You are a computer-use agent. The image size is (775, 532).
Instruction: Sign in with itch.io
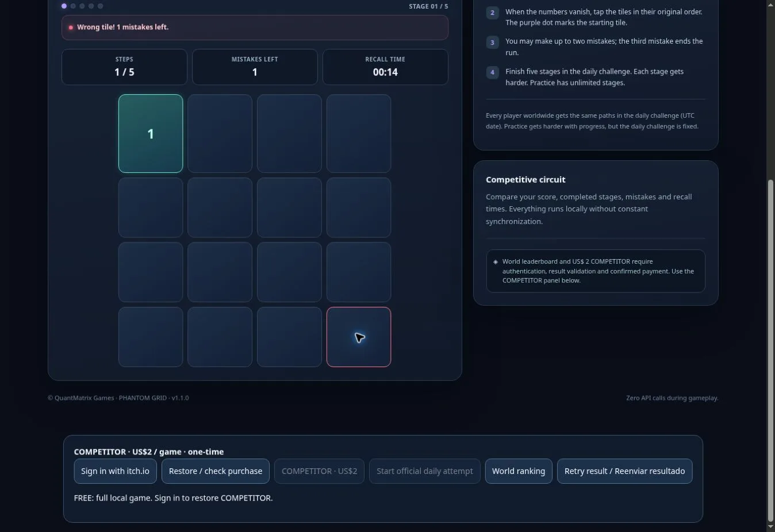point(115,471)
